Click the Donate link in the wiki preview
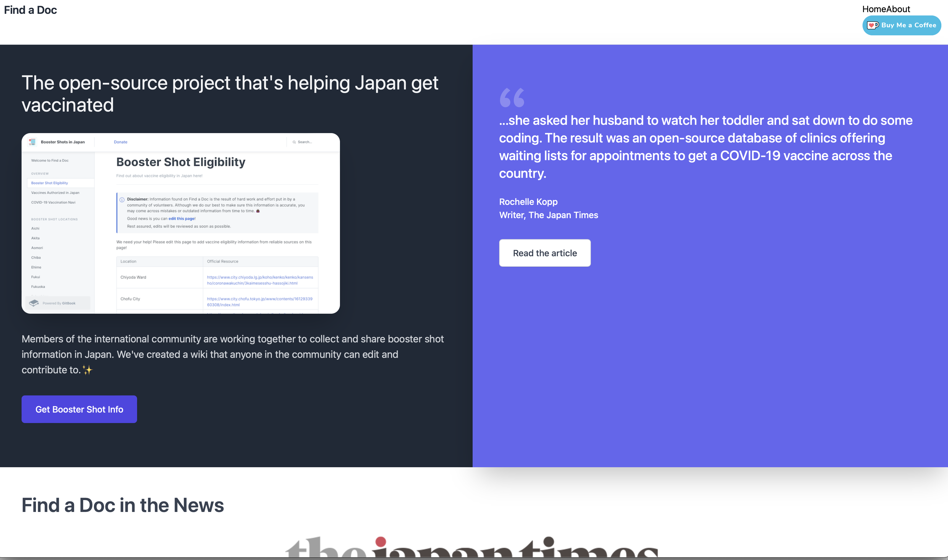Viewport: 948px width, 560px height. (x=121, y=142)
